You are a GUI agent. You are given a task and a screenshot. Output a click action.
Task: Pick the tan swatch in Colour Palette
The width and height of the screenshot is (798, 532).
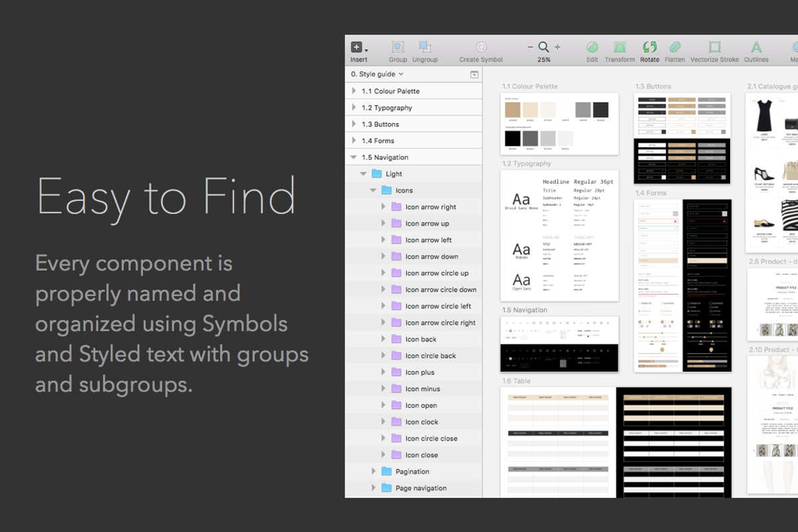513,110
